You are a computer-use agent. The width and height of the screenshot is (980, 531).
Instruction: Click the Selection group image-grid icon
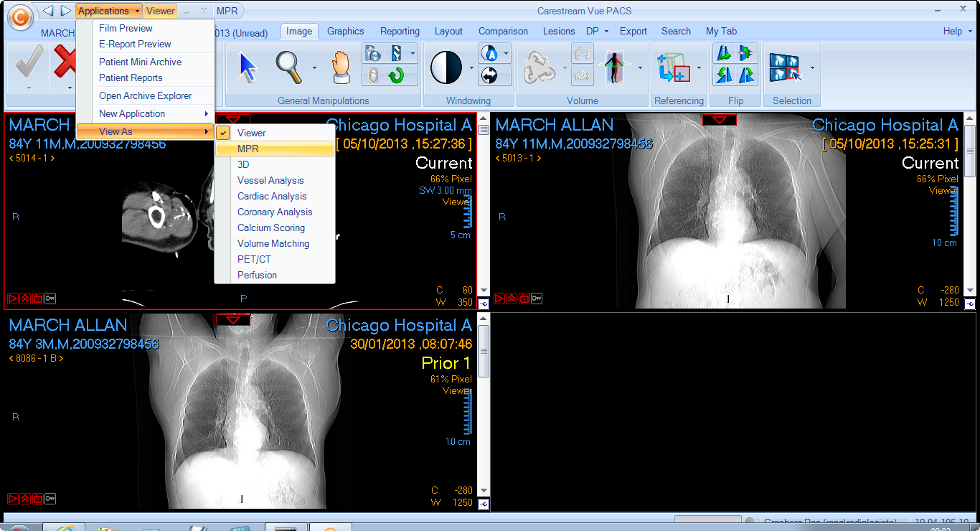point(786,67)
